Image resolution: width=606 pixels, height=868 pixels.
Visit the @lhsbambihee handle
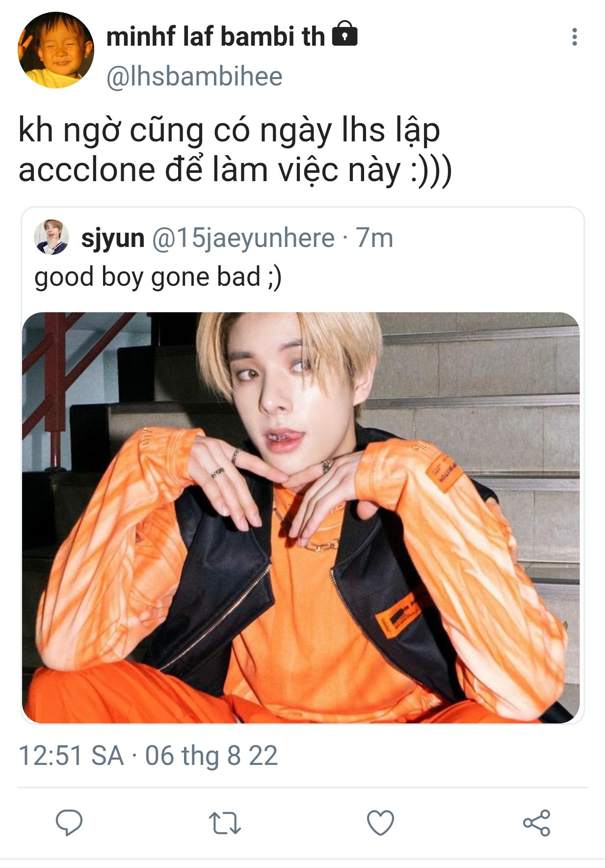(194, 77)
